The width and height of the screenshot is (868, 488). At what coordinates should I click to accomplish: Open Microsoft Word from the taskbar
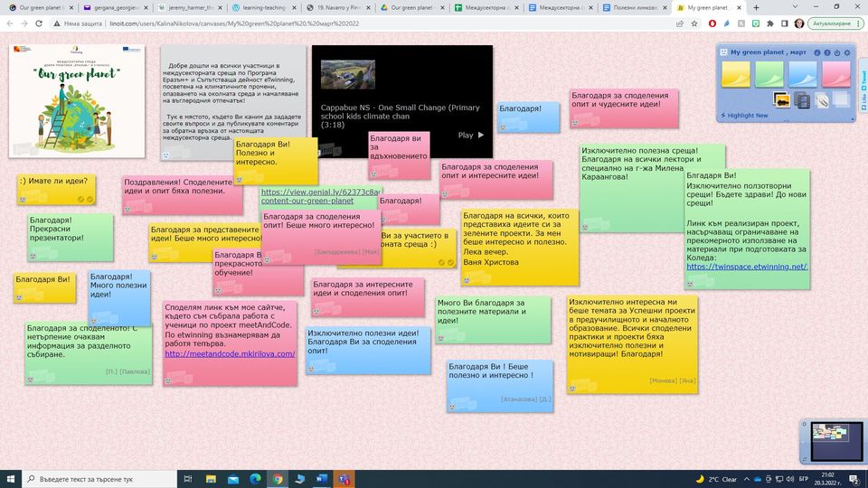coord(322,478)
